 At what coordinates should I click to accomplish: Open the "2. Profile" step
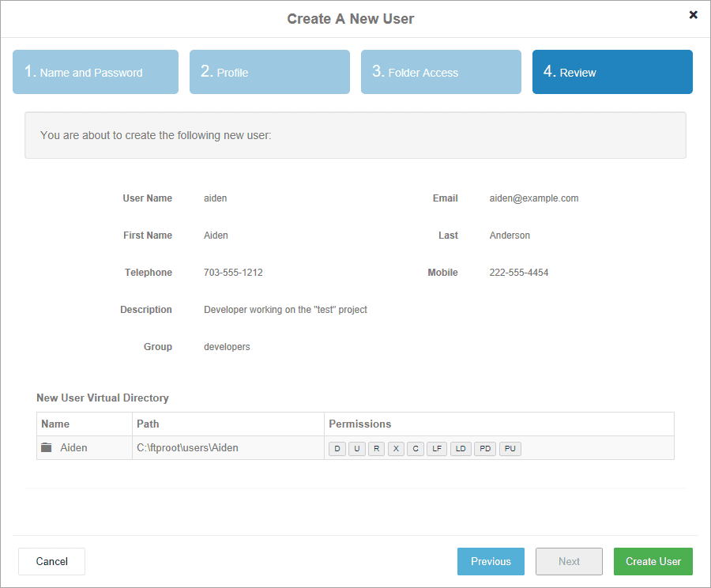point(269,72)
